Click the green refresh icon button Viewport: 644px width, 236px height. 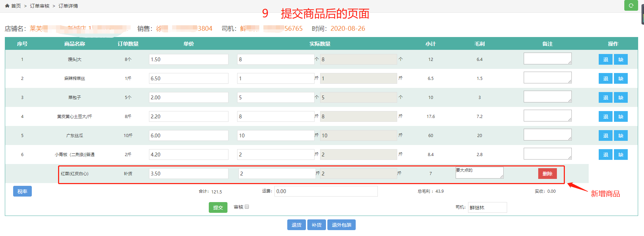click(x=631, y=6)
